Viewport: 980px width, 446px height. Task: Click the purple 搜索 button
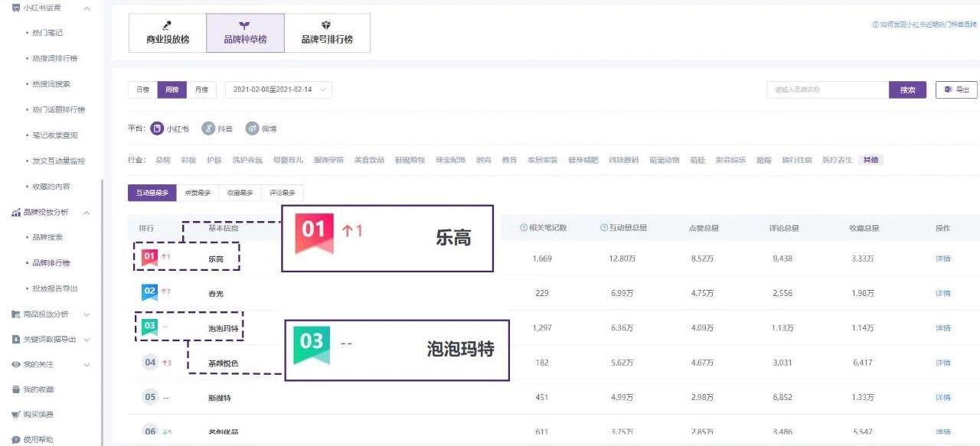point(907,90)
